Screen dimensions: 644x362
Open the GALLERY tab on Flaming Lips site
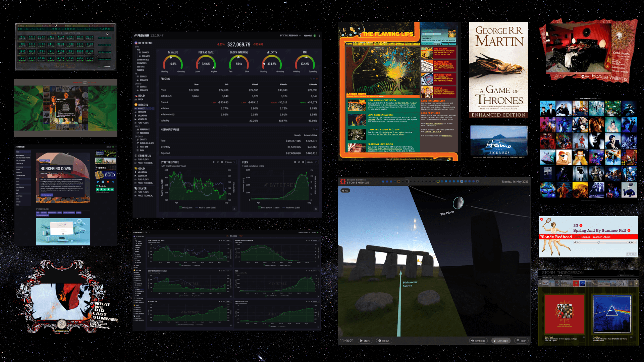[400, 44]
